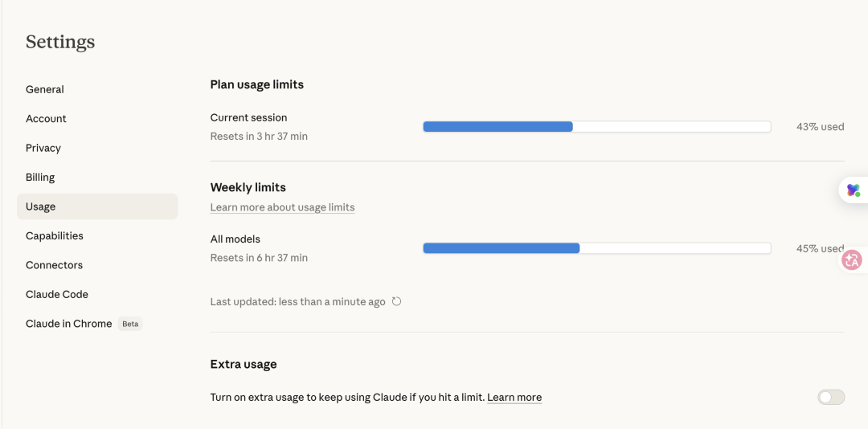Open Claude in Chrome settings
The image size is (868, 429).
pos(69,324)
